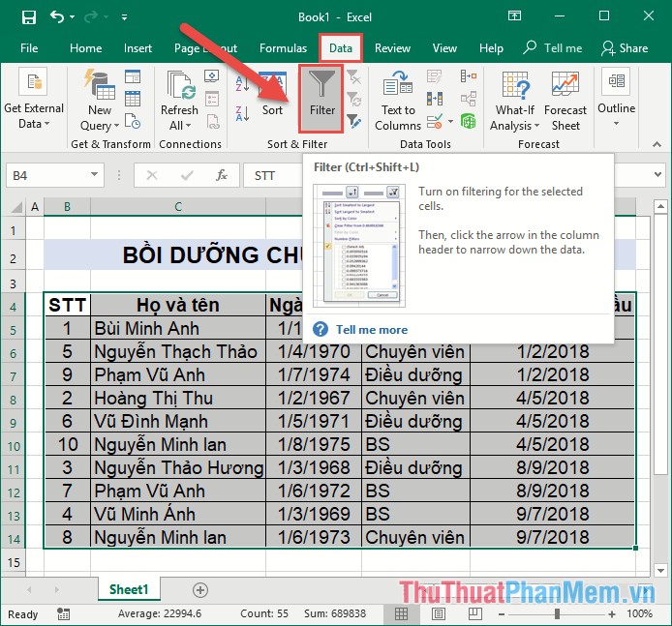The image size is (672, 626).
Task: Click Recent Sources icon
Action: coord(133,121)
